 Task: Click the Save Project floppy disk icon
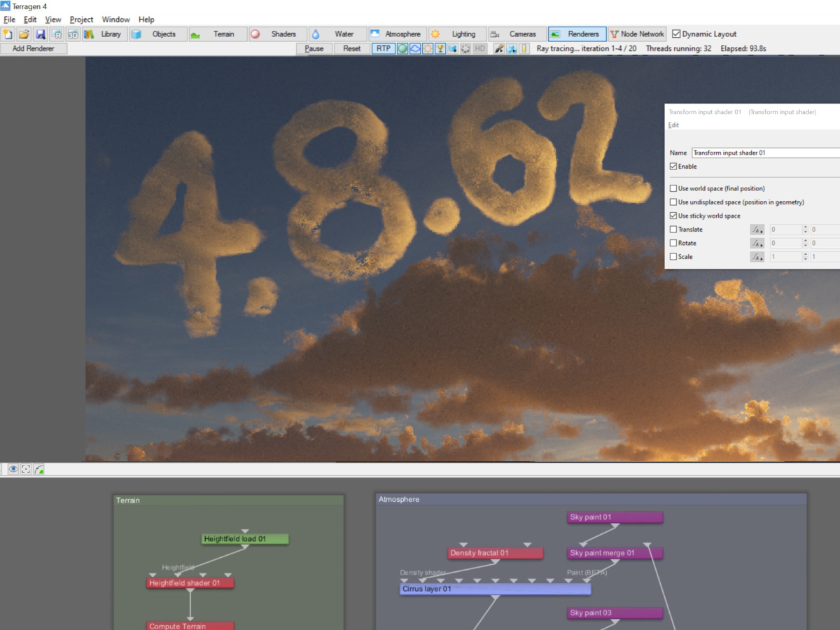41,34
